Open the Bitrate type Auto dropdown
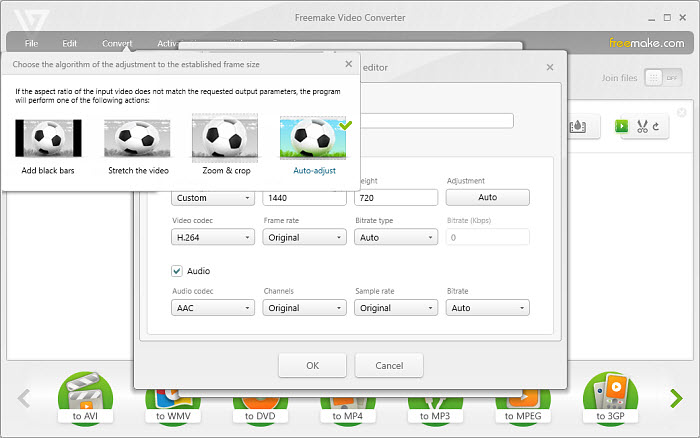This screenshot has height=438, width=700. click(x=396, y=237)
